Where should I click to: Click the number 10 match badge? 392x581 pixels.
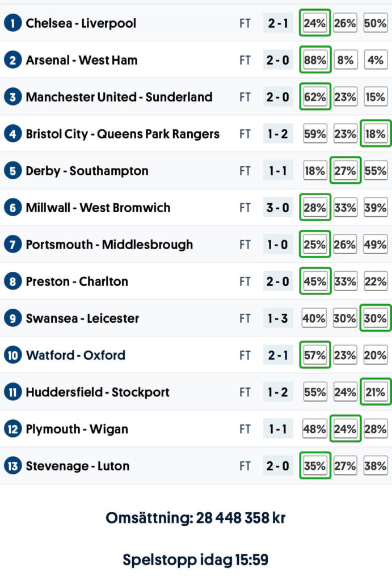point(12,355)
